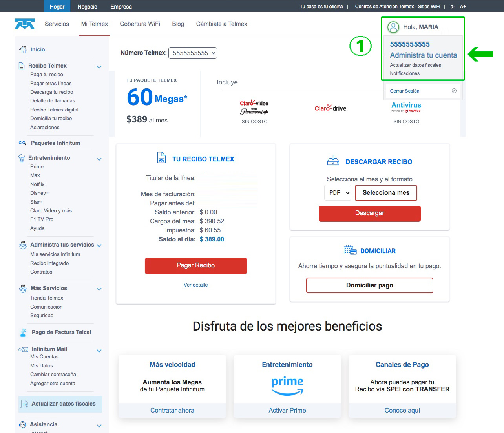Image resolution: width=504 pixels, height=433 pixels.
Task: Select Netflix in Entretenimiento list
Action: 37,185
